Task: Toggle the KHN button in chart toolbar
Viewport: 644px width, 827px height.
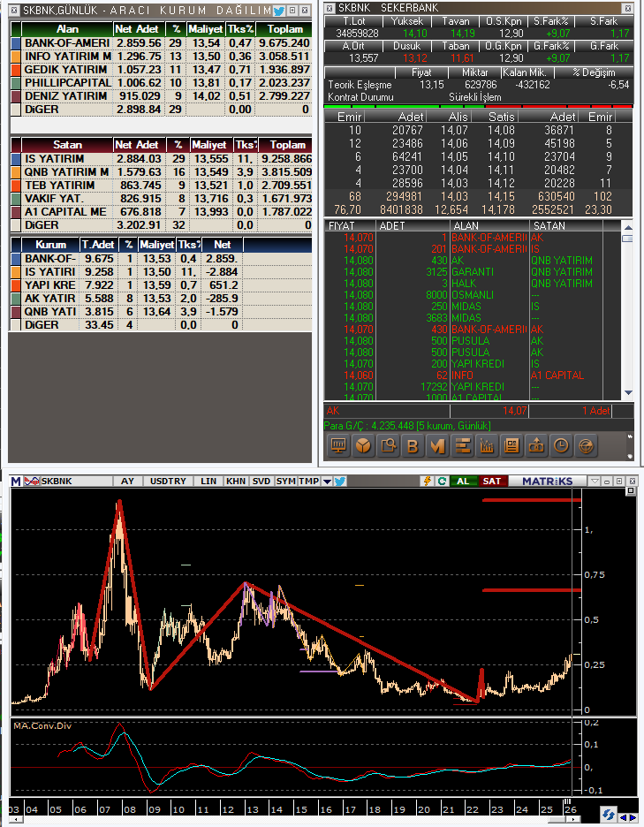Action: (236, 481)
